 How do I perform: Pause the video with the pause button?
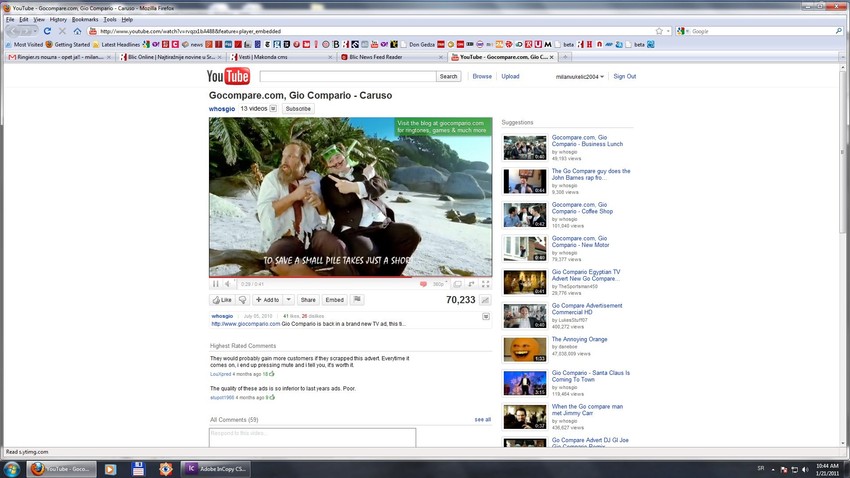pyautogui.click(x=215, y=284)
